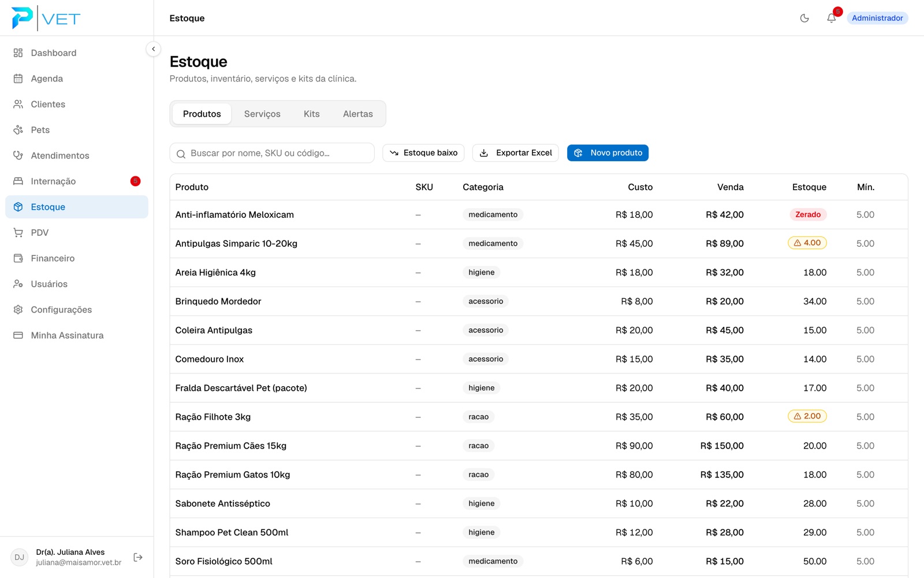The image size is (924, 578).
Task: Click the 4.00 low stock warning badge
Action: point(807,243)
